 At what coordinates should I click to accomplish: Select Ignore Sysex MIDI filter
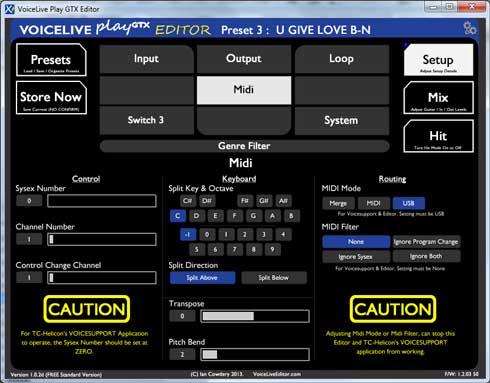(x=356, y=257)
